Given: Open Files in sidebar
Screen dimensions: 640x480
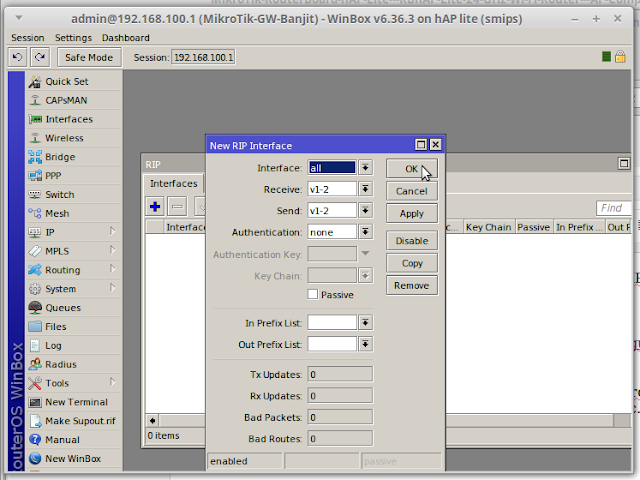Looking at the screenshot, I should [74, 327].
